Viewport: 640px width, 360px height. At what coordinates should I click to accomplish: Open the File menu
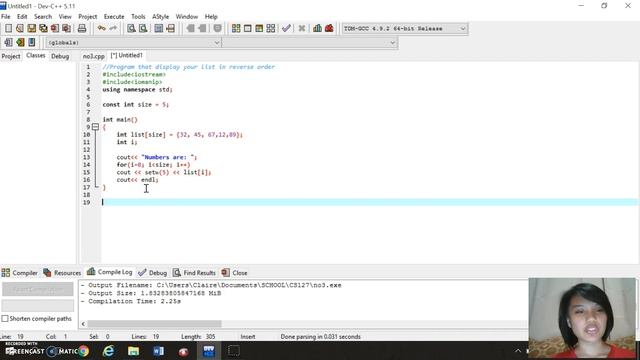point(6,17)
